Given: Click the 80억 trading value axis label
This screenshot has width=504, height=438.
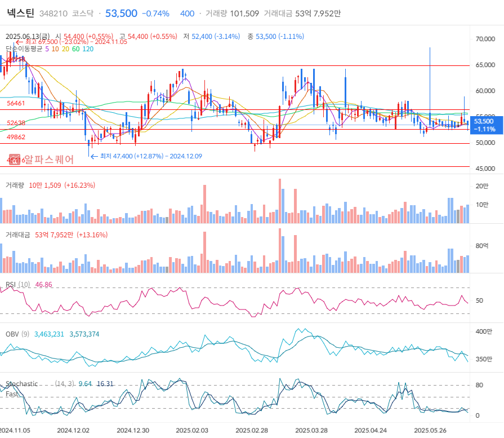Looking at the screenshot, I should pyautogui.click(x=482, y=246).
